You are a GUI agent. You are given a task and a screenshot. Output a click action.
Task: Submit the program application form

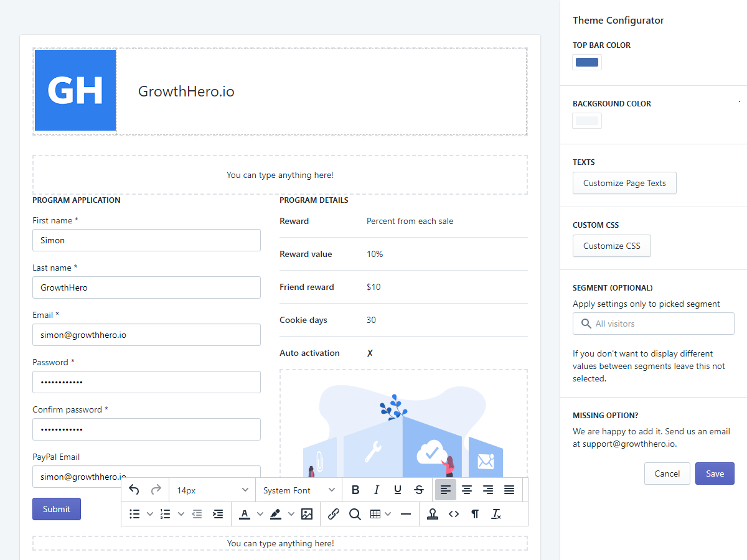point(57,509)
